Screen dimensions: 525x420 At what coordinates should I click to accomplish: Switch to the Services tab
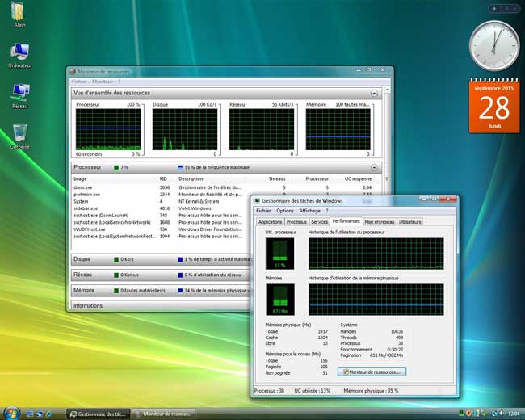pyautogui.click(x=319, y=222)
